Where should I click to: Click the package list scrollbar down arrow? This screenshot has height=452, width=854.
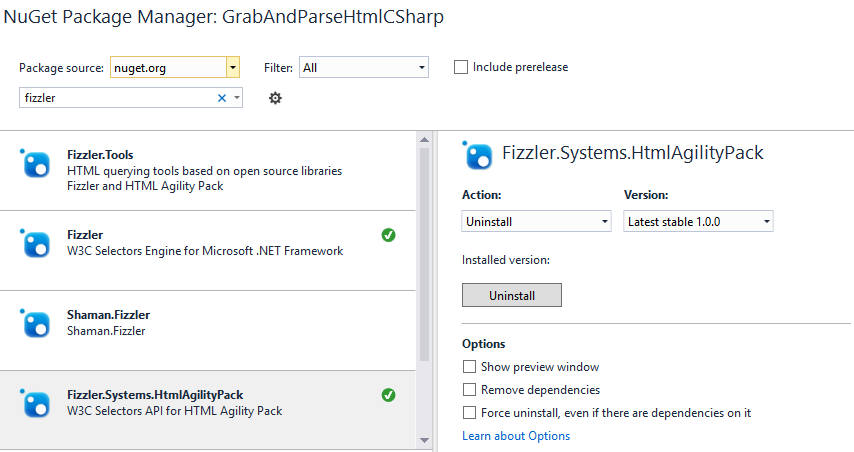[x=424, y=440]
